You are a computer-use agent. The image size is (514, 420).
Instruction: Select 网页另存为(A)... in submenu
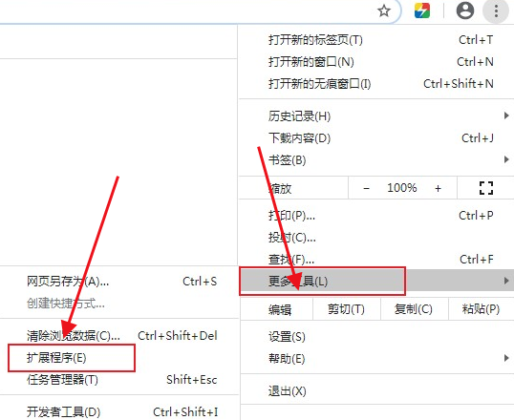pyautogui.click(x=119, y=282)
